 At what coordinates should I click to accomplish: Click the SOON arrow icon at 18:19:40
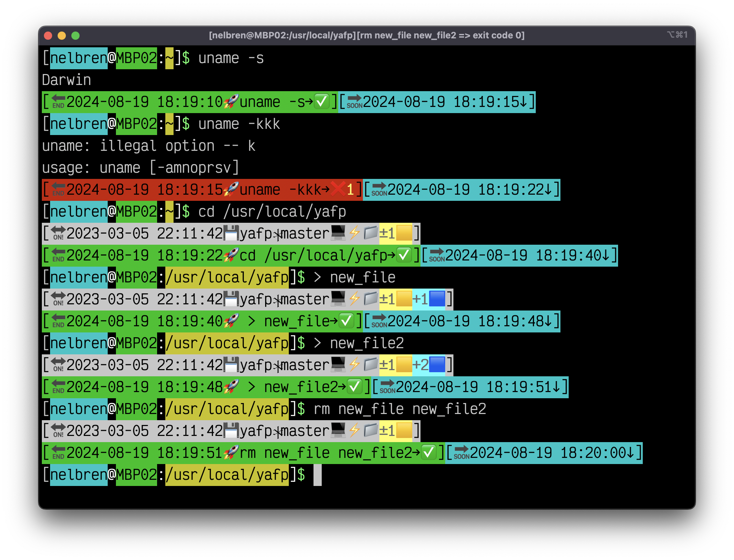(437, 255)
